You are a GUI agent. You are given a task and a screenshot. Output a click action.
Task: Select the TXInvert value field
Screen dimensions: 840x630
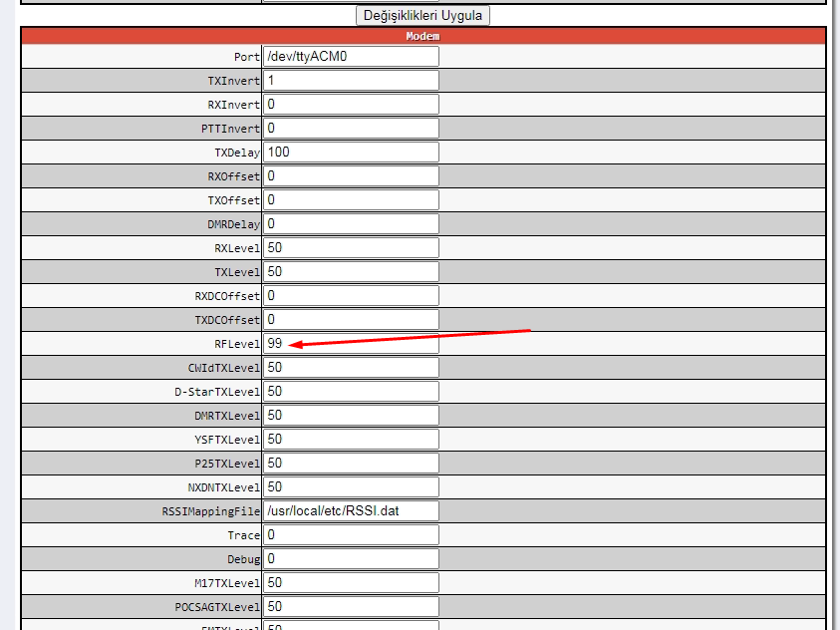[x=351, y=81]
